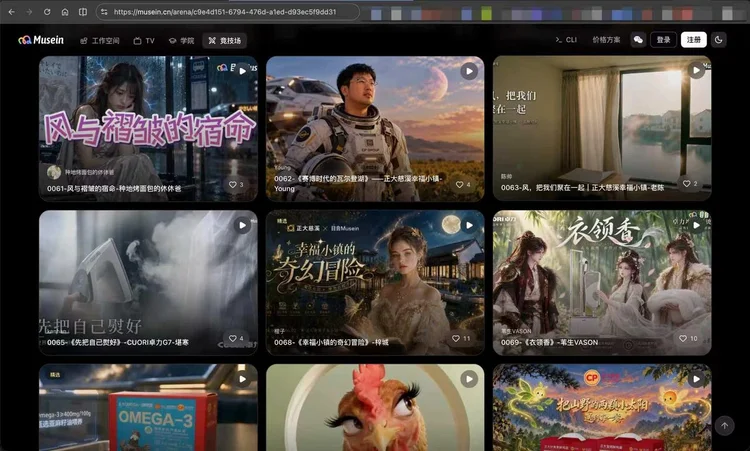Open the browser home icon
Screen dimensions: 750x451
(65, 12)
